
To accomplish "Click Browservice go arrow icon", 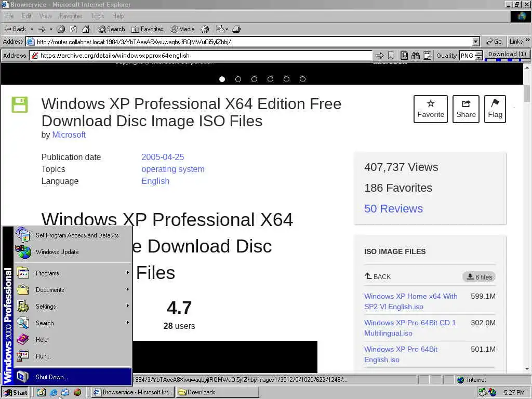I will (380, 56).
